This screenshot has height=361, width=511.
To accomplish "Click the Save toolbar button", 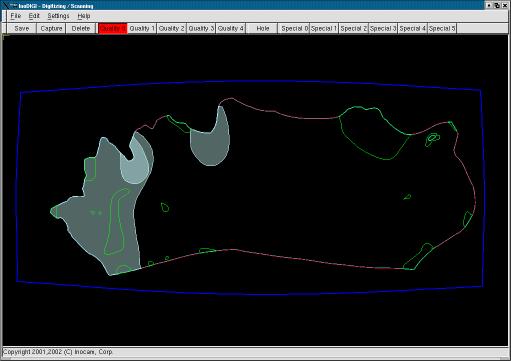I will click(22, 28).
